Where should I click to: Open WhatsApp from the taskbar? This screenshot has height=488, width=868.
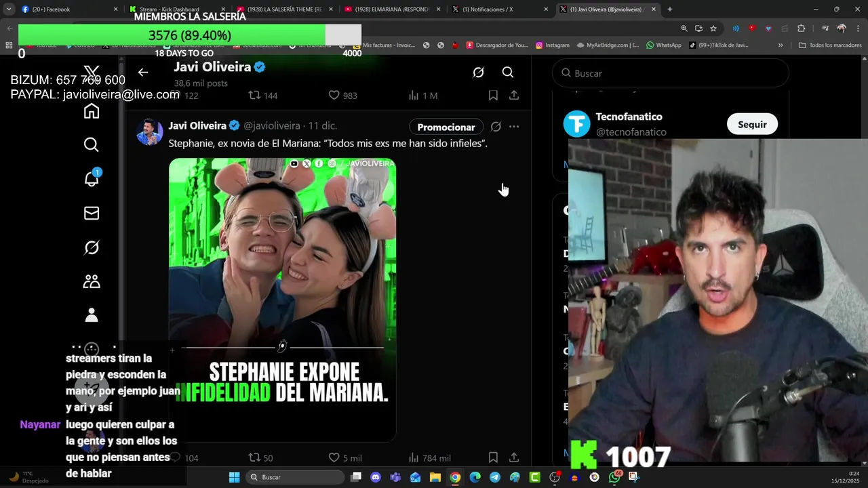click(x=614, y=477)
